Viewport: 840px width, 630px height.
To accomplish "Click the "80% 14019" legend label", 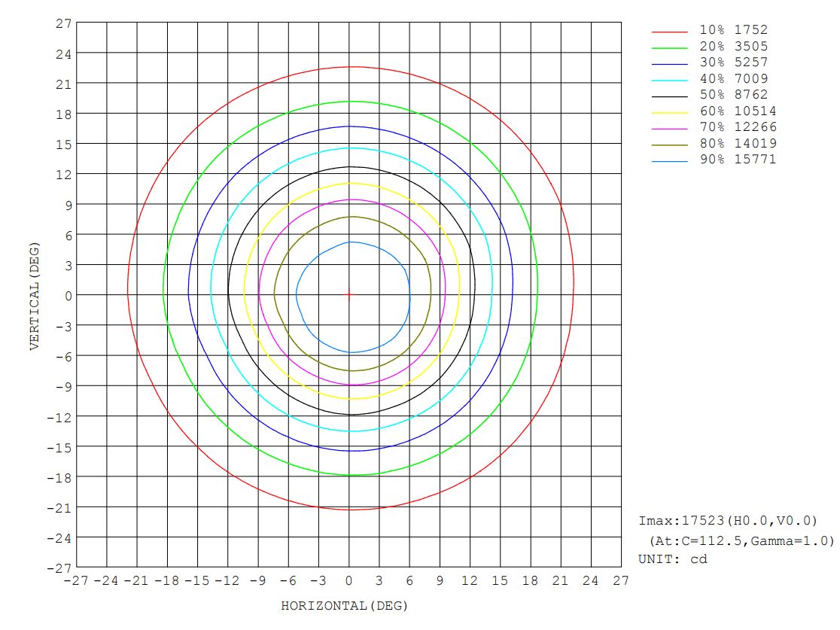I will tap(738, 143).
